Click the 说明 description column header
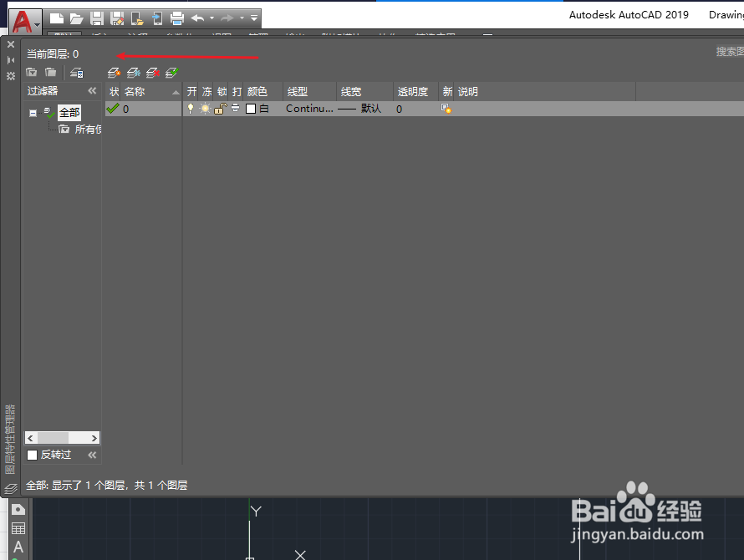Image resolution: width=744 pixels, height=560 pixels. pyautogui.click(x=545, y=92)
